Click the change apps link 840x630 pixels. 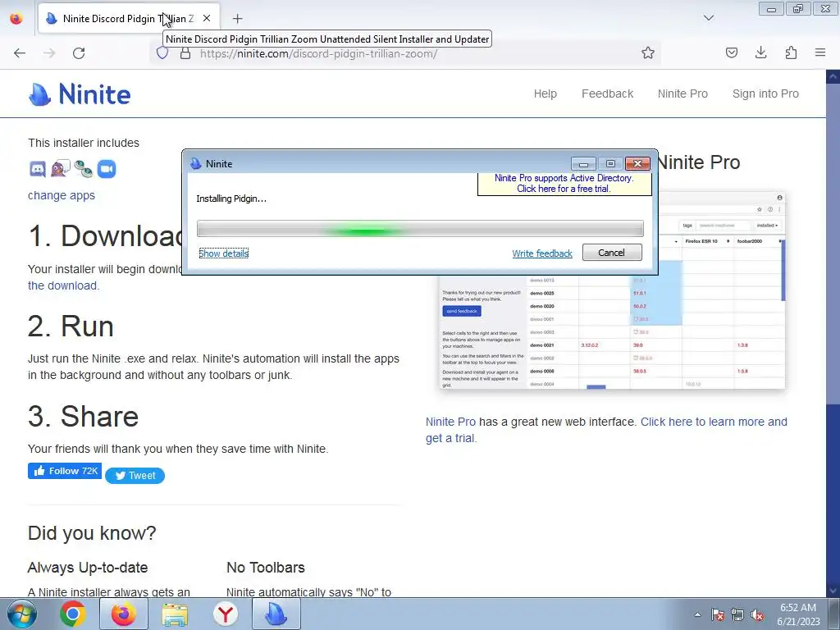[x=62, y=195]
